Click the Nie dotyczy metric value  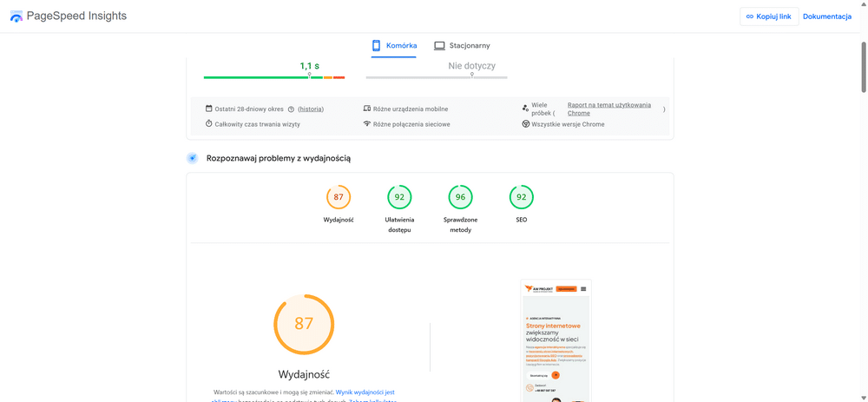471,66
